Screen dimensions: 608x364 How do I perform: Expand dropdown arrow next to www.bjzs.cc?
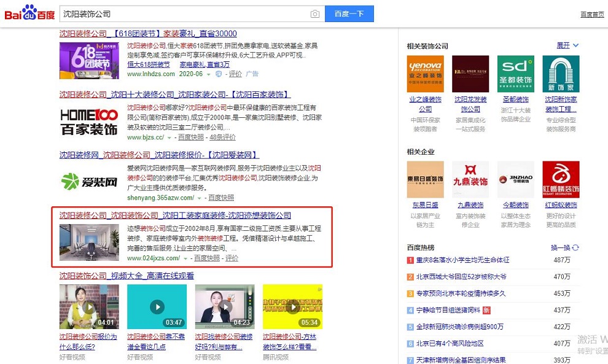coord(169,137)
